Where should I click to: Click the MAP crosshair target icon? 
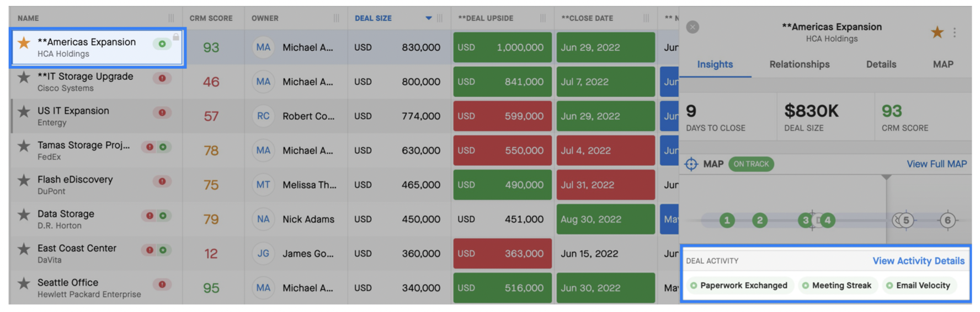[691, 164]
